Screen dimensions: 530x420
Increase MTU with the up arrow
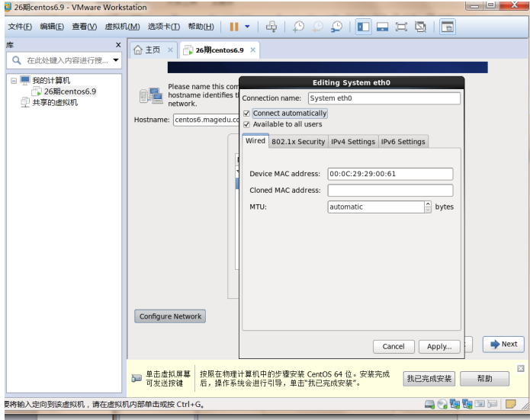tap(428, 204)
